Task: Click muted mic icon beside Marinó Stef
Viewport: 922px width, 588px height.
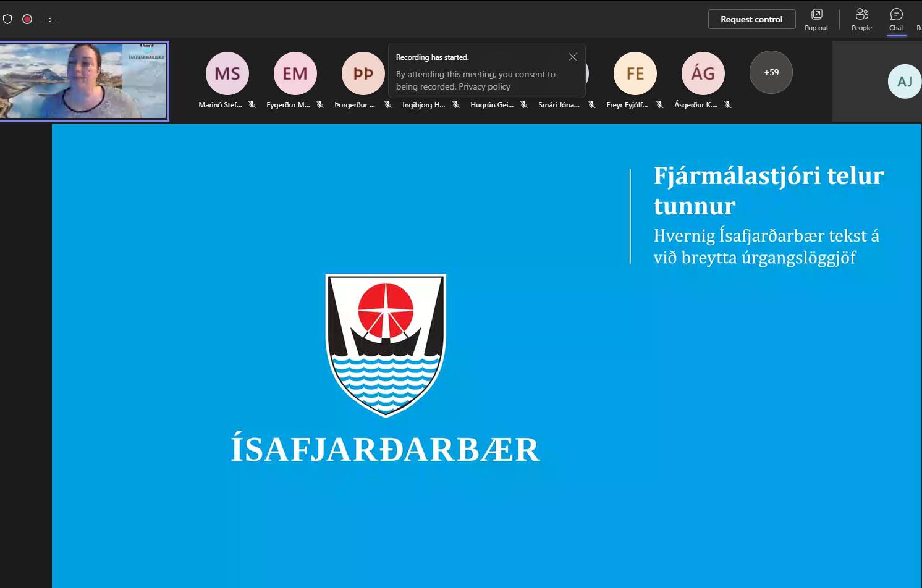Action: click(252, 105)
